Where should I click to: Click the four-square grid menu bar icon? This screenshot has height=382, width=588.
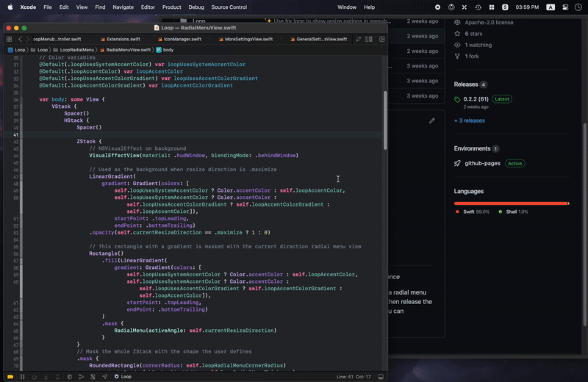coord(492,7)
